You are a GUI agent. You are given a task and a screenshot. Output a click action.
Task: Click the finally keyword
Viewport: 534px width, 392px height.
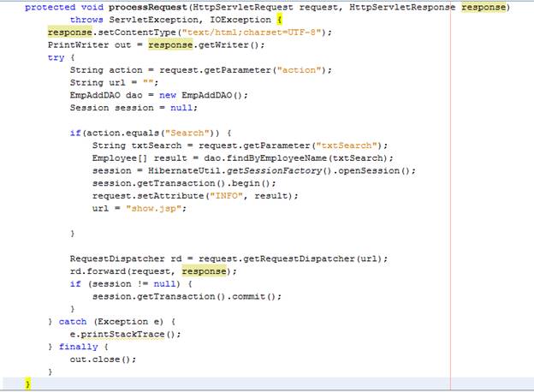79,347
